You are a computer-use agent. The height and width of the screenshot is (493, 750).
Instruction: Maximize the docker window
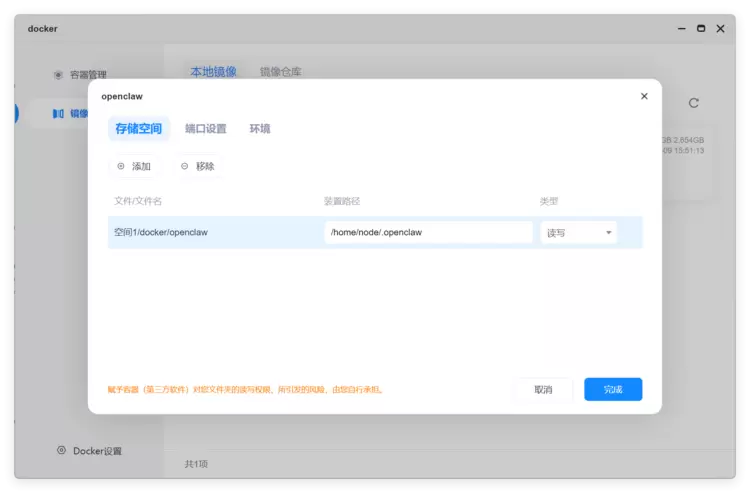pyautogui.click(x=701, y=29)
